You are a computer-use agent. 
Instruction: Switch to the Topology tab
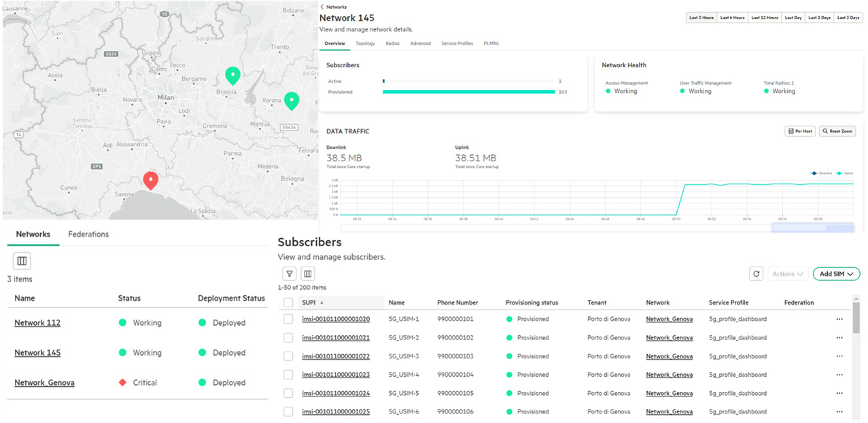pos(365,44)
